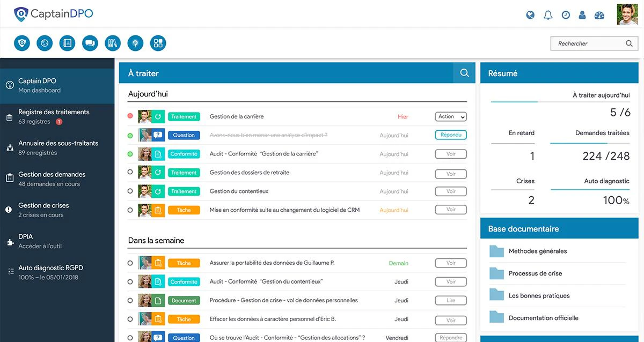Viewport: 644px width, 342px height.
Task: Click the grid apps toolbar icon
Action: click(158, 43)
